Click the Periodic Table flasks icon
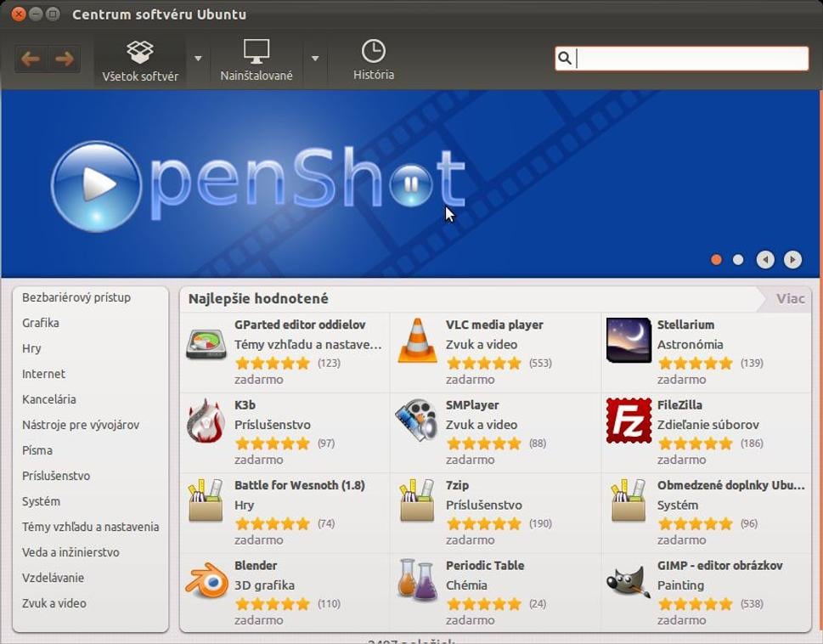The image size is (823, 644). (417, 580)
